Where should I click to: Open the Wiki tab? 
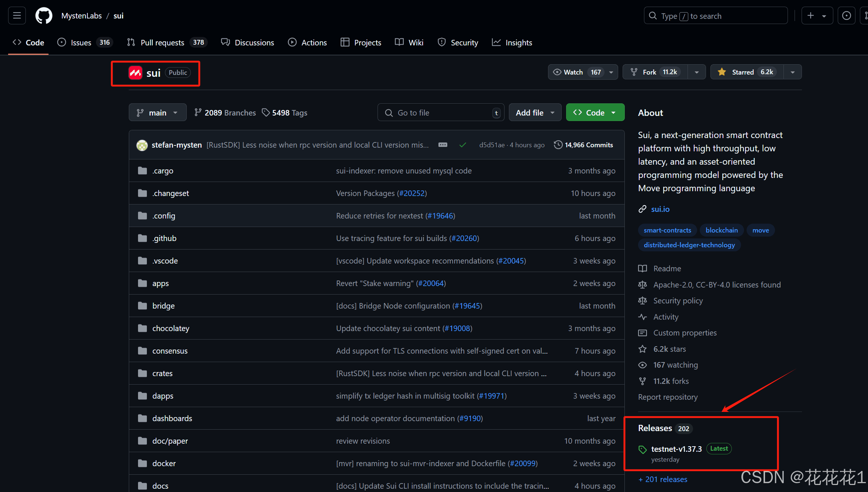click(409, 42)
